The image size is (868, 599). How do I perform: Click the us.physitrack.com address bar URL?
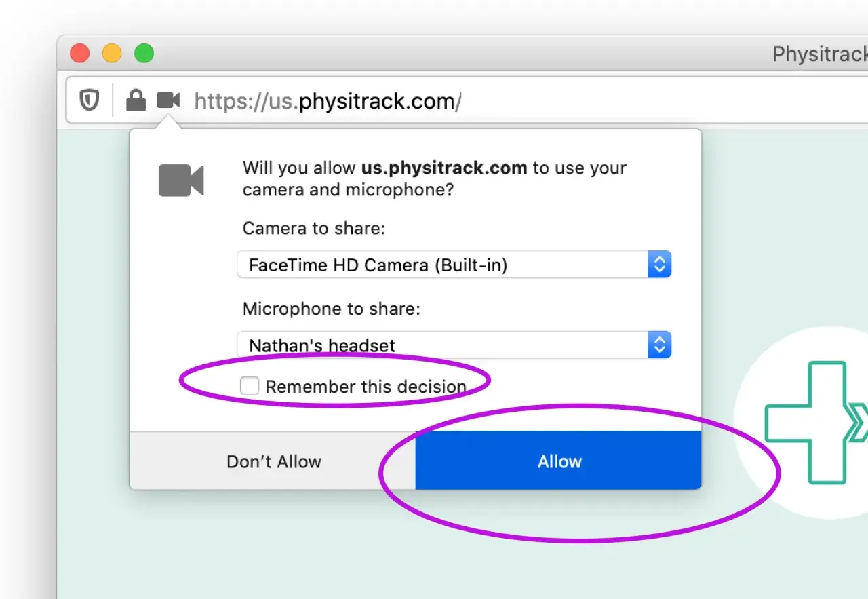(328, 101)
